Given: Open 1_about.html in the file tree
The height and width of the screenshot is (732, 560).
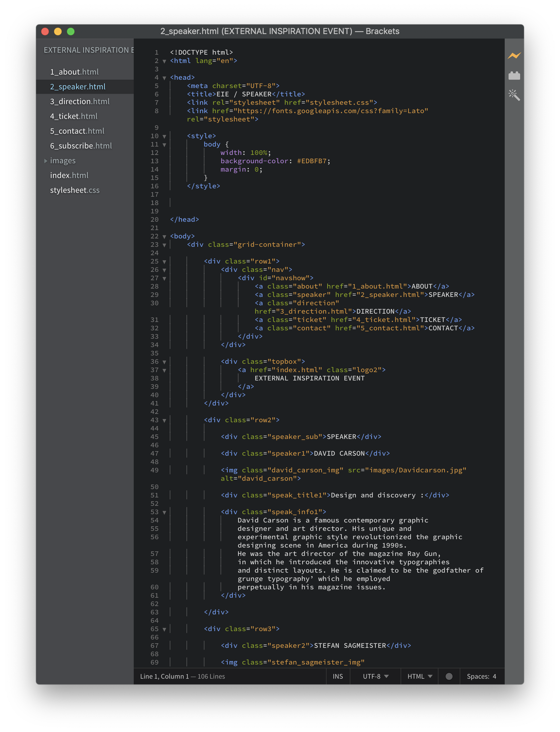Looking at the screenshot, I should (74, 72).
